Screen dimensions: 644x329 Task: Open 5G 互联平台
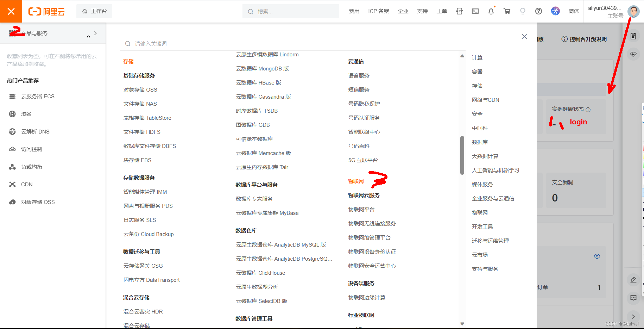click(x=363, y=160)
